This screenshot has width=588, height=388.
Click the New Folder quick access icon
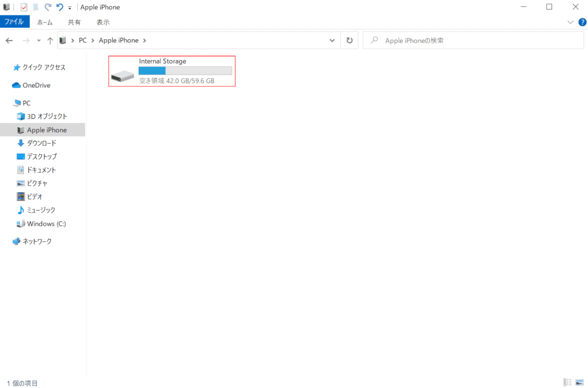(36, 7)
